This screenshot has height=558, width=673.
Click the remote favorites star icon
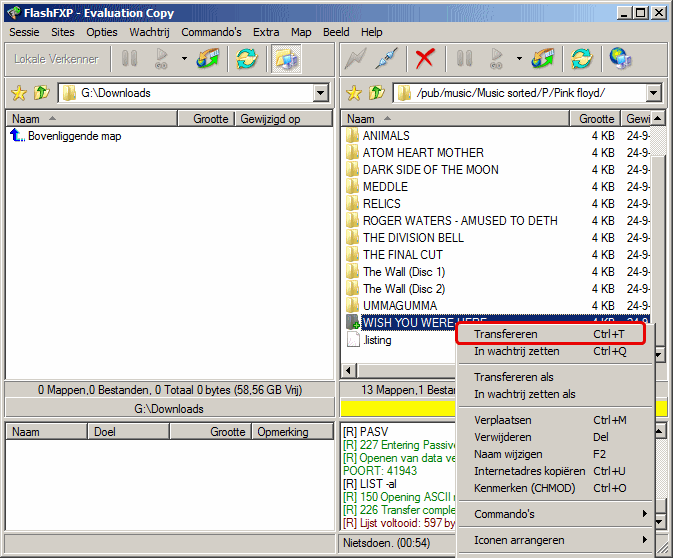click(x=354, y=93)
